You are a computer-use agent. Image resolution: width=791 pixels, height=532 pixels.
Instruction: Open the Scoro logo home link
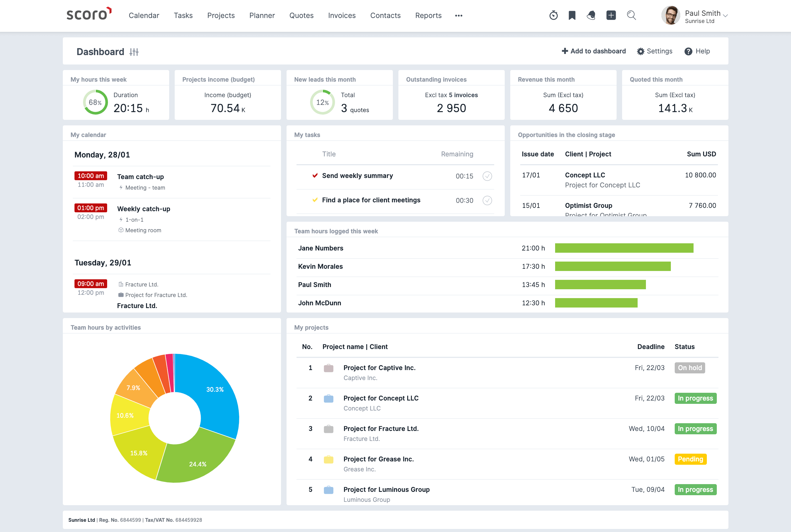pyautogui.click(x=89, y=14)
